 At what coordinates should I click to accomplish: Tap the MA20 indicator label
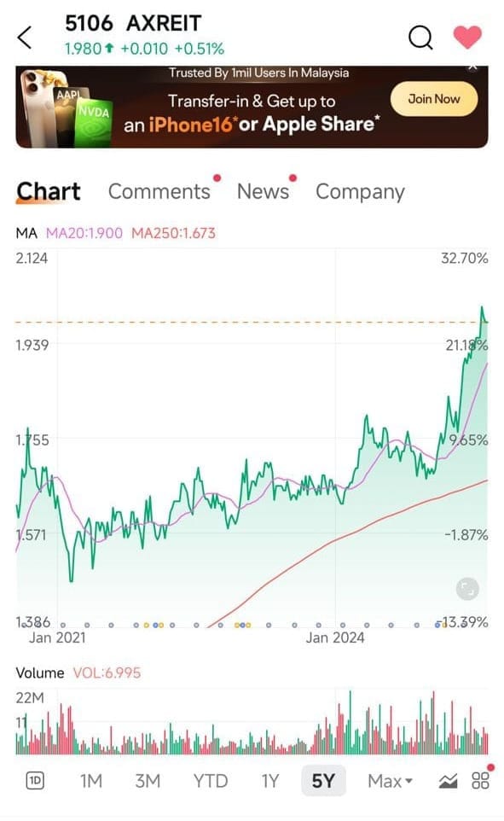tap(84, 233)
